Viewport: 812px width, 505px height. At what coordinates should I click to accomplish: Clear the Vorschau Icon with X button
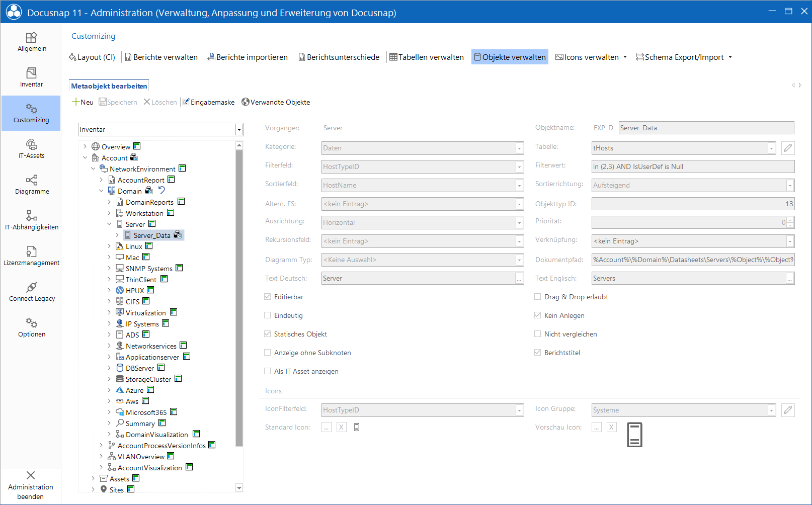(x=611, y=427)
